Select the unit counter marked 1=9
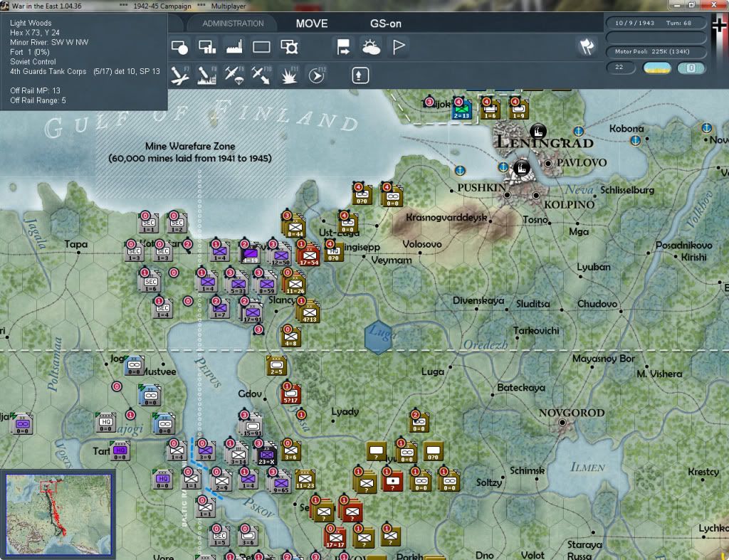729x560 pixels. pyautogui.click(x=519, y=110)
